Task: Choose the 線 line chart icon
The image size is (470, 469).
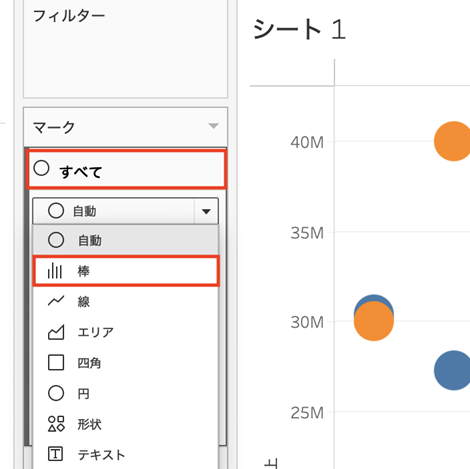Action: (56, 301)
